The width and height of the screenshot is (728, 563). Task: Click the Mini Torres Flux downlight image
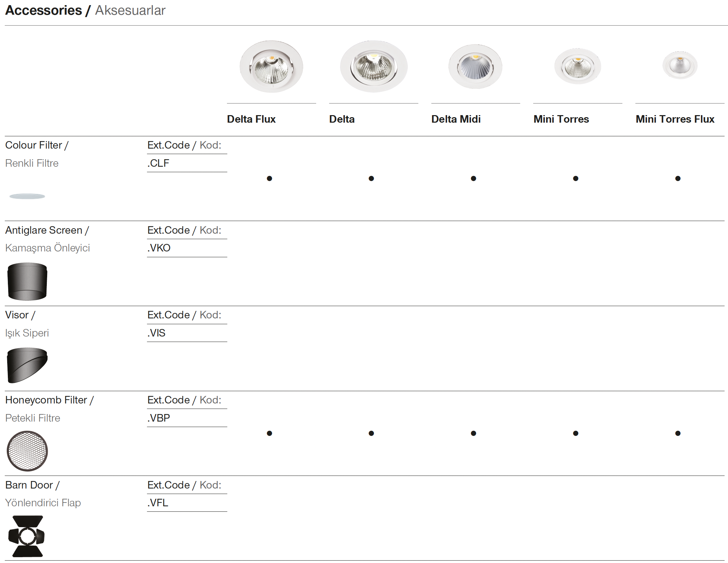(680, 65)
